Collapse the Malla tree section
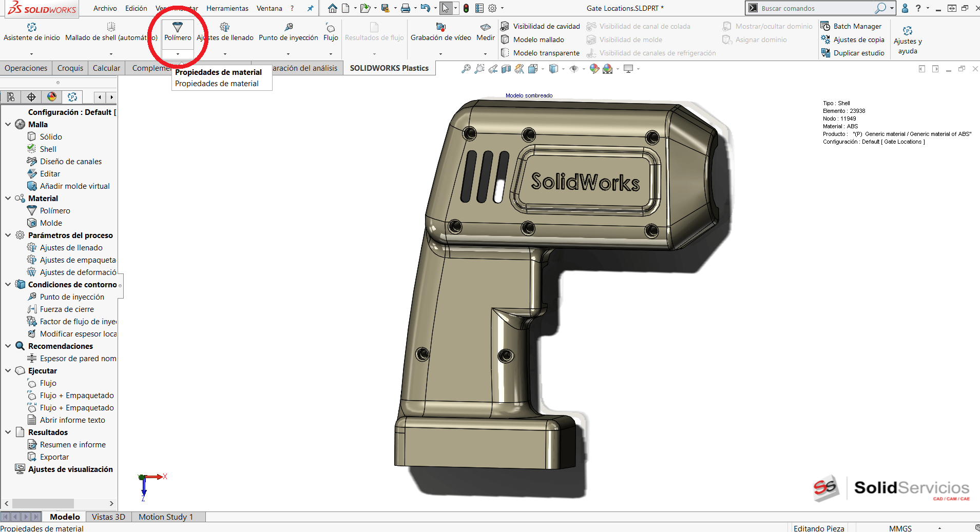 click(x=8, y=124)
